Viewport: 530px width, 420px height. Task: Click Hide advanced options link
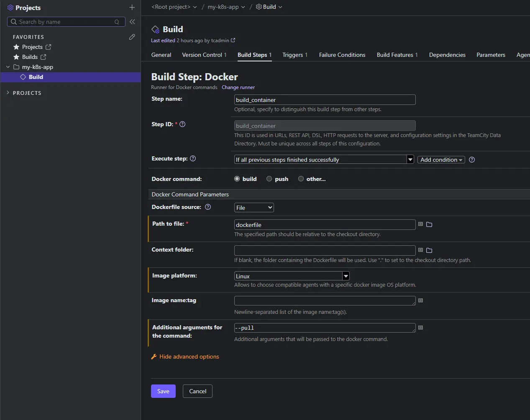(x=189, y=357)
